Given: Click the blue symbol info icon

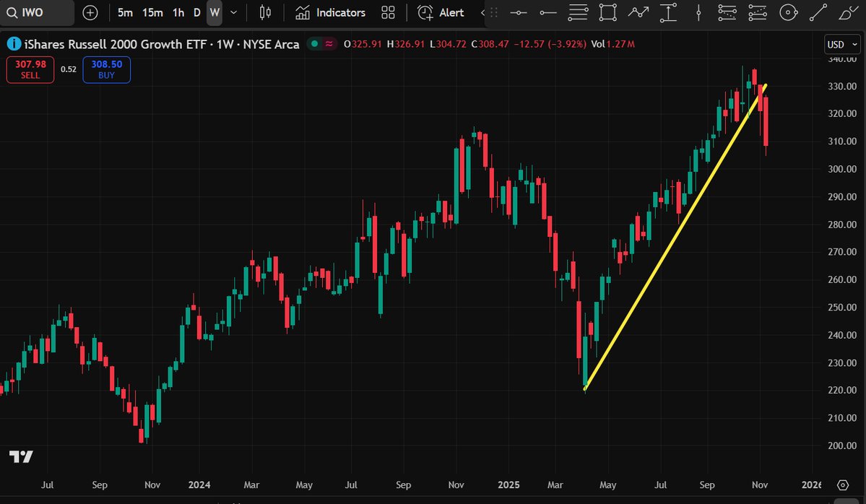Looking at the screenshot, I should coord(13,43).
